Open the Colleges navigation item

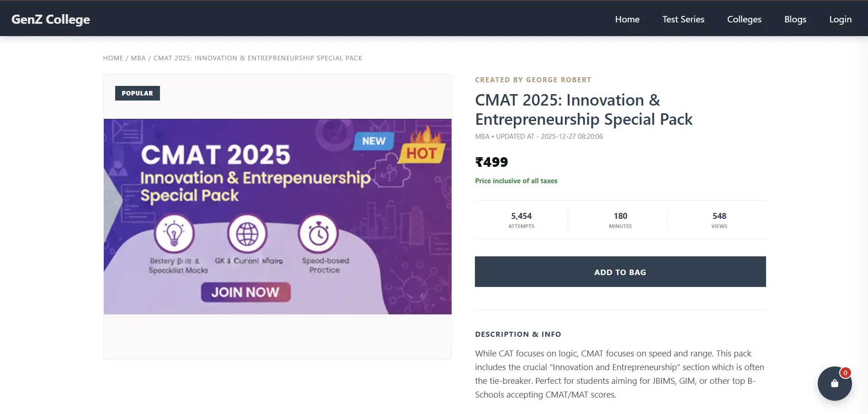744,19
